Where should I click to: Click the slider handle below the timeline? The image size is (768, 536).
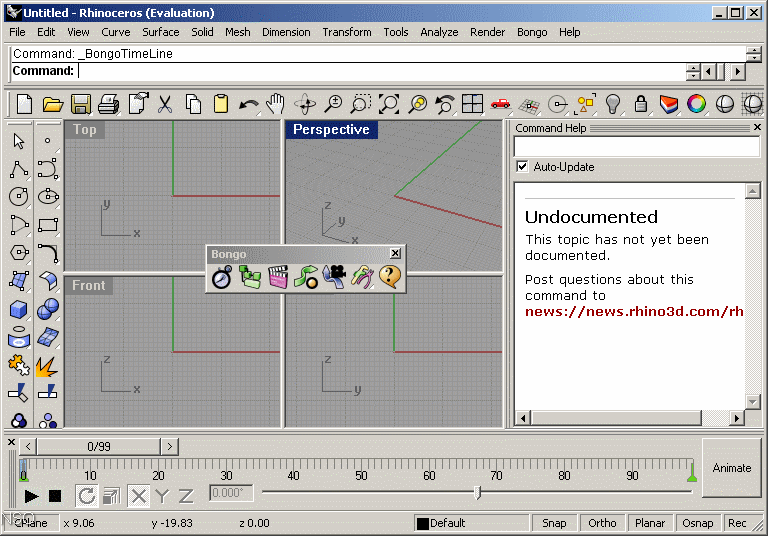tap(478, 492)
